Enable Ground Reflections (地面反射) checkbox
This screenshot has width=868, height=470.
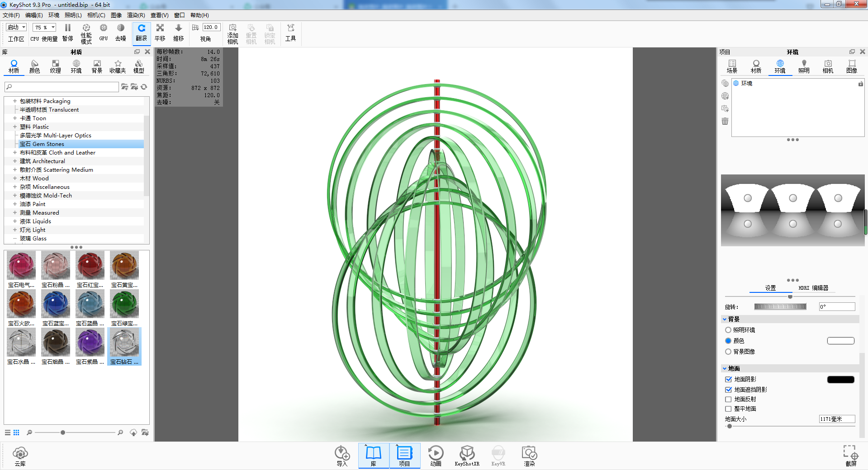tap(728, 399)
